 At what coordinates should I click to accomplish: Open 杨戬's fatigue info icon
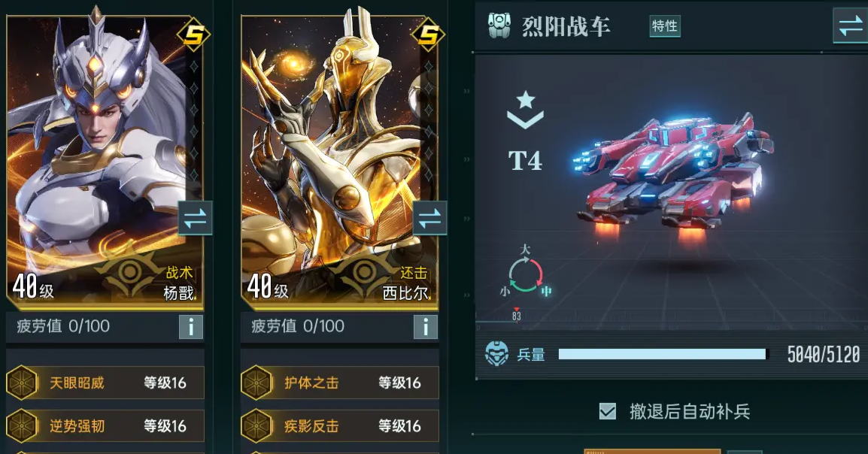[x=191, y=327]
